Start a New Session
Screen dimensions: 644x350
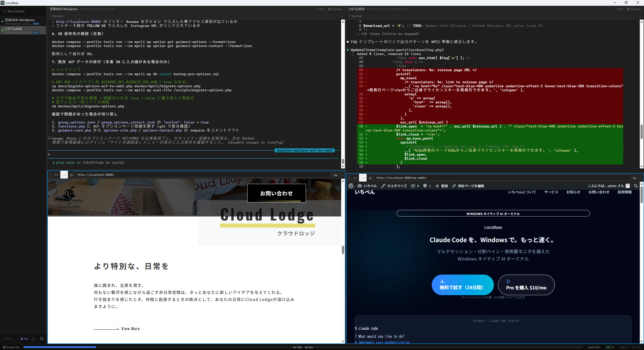[x=14, y=11]
